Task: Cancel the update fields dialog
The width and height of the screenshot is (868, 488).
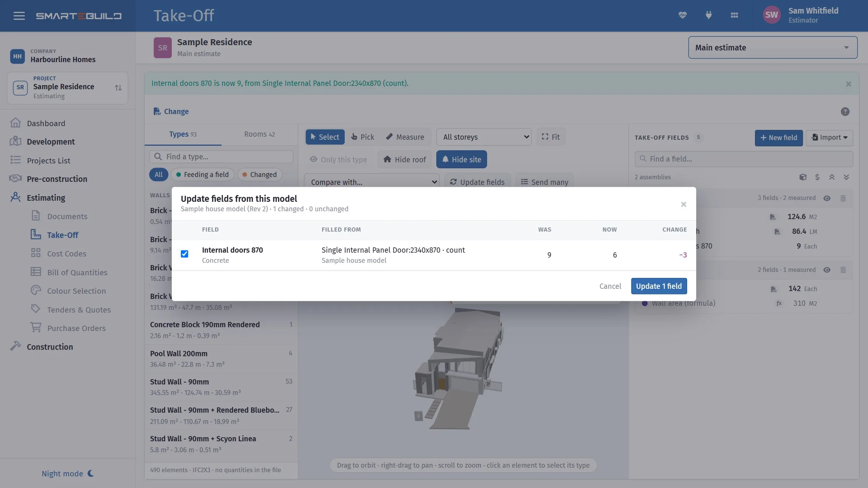Action: click(610, 286)
